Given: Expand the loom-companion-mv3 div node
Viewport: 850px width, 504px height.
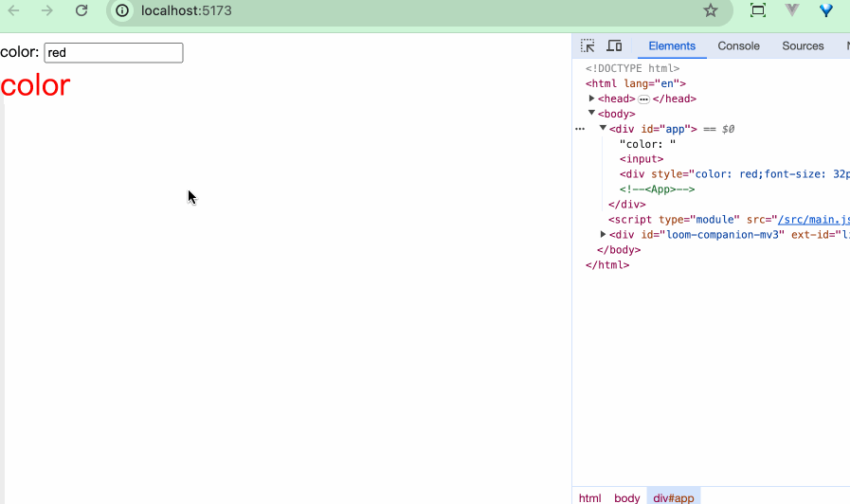Looking at the screenshot, I should pyautogui.click(x=604, y=235).
